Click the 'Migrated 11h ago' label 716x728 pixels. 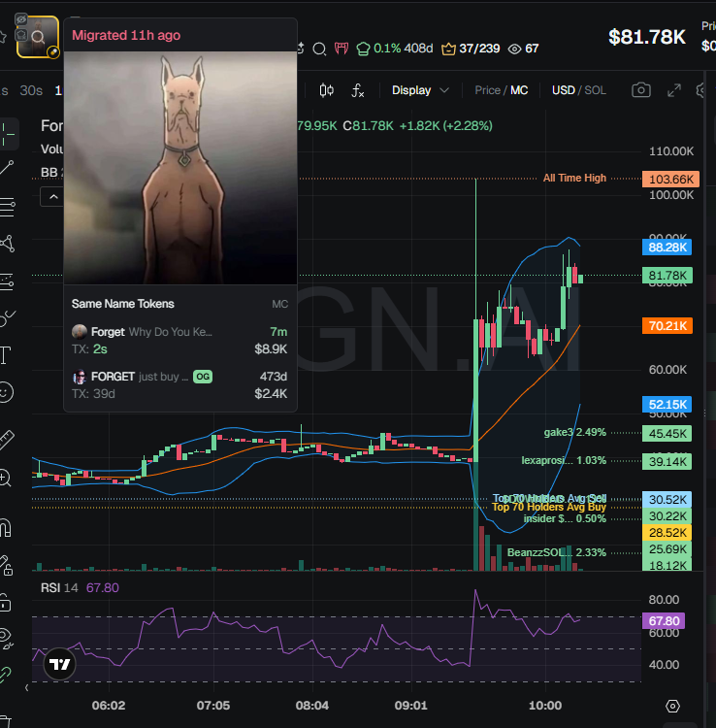click(126, 35)
